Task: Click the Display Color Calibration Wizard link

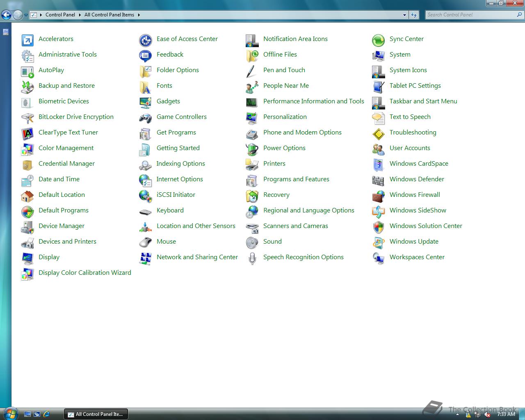Action: coord(85,273)
